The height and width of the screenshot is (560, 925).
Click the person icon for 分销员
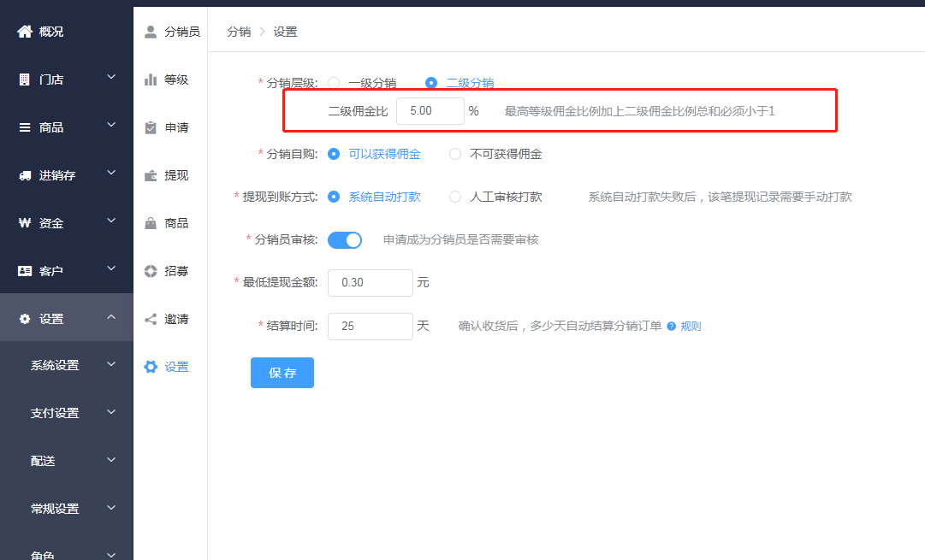point(151,32)
